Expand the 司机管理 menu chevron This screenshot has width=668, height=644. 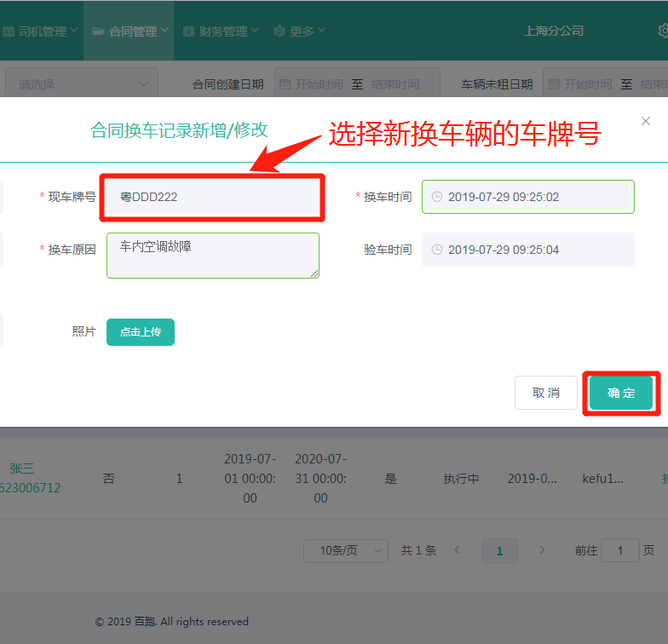73,31
